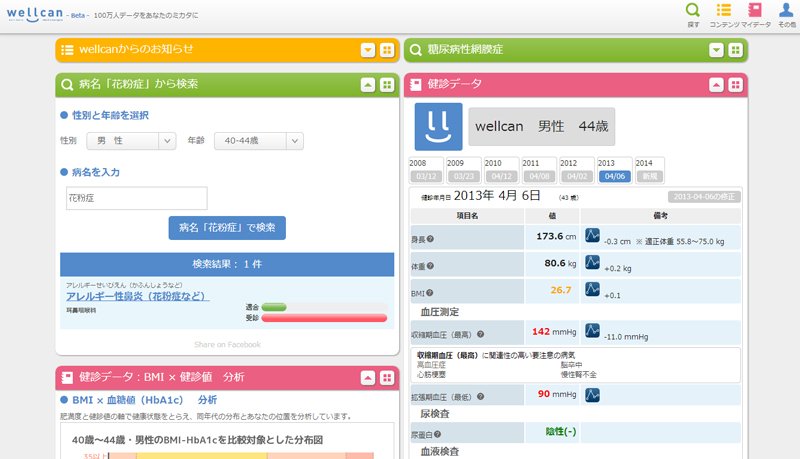Viewport: 800px width, 459px height.
Task: Click 慢性腎不全 related disease
Action: [x=579, y=374]
